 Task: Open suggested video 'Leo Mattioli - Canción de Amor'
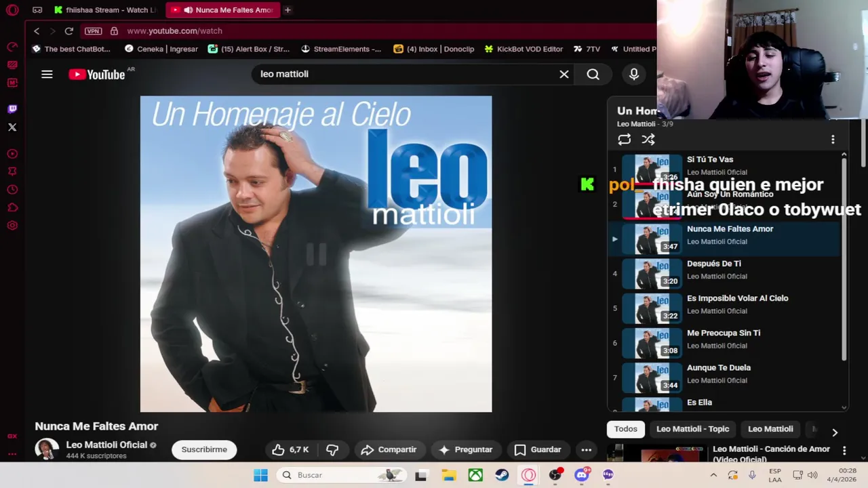point(771,453)
